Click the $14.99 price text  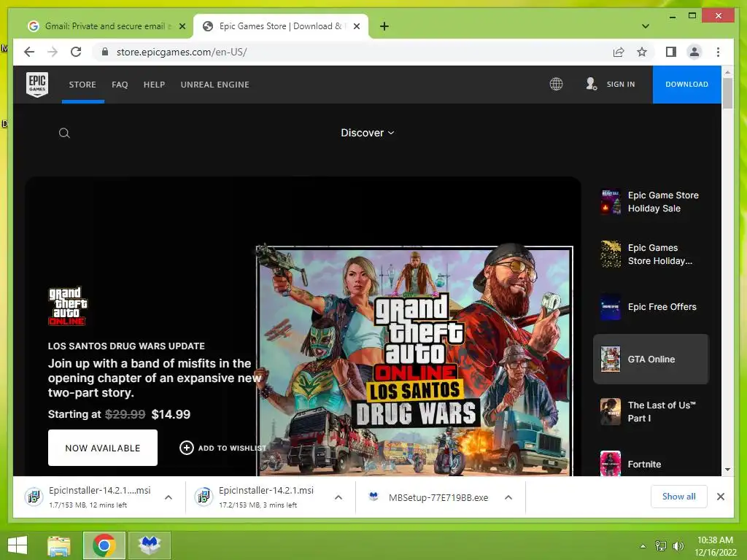coord(171,414)
